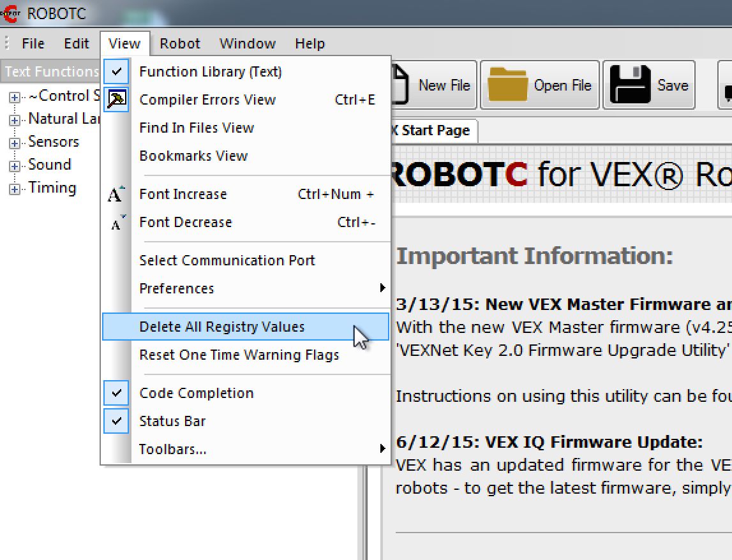732x560 pixels.
Task: Choose Compiler Errors View menu entry
Action: (246, 99)
